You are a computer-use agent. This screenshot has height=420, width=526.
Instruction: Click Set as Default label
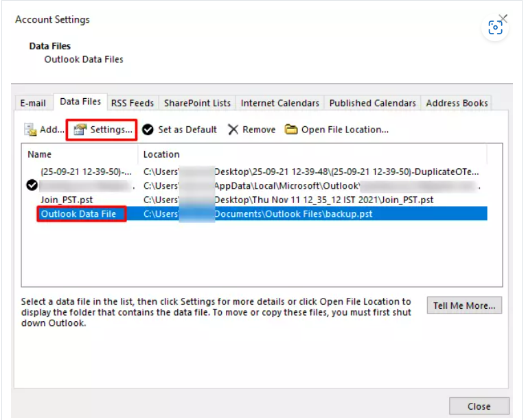tap(187, 130)
